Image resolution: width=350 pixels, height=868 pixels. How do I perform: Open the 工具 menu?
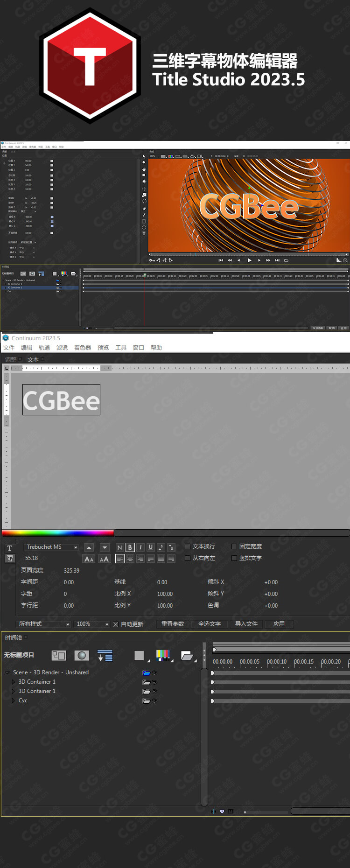click(121, 348)
